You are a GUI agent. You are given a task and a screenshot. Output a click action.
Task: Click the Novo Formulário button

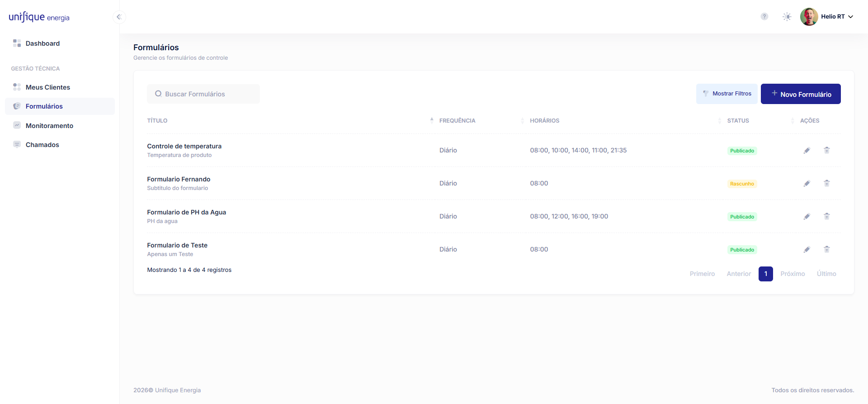pyautogui.click(x=800, y=94)
